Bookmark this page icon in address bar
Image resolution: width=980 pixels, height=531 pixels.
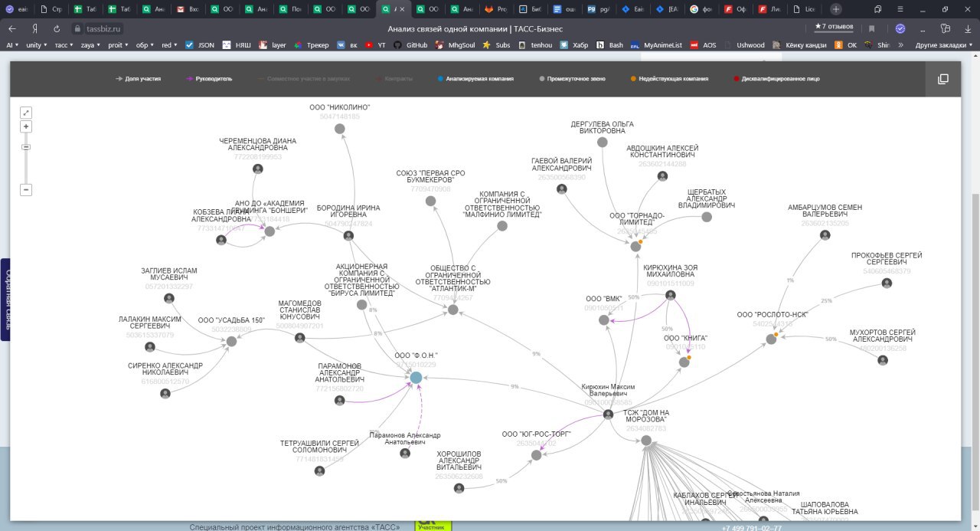click(x=871, y=28)
